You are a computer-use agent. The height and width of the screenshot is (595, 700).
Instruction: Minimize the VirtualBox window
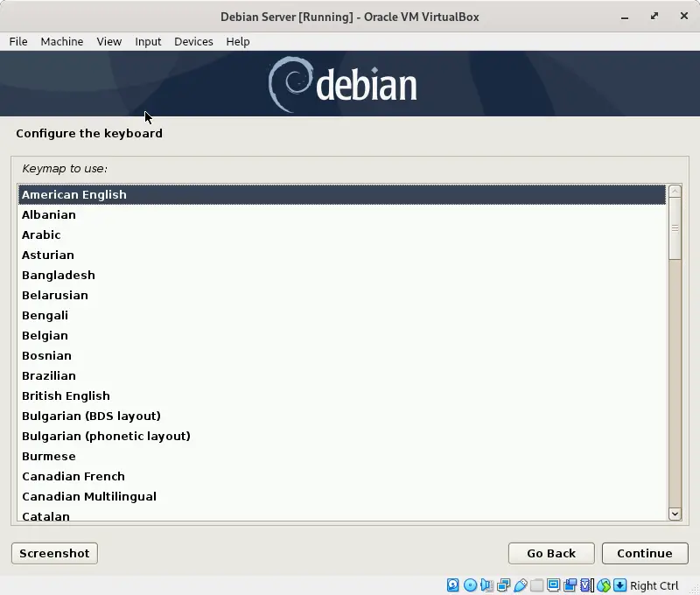coord(625,17)
